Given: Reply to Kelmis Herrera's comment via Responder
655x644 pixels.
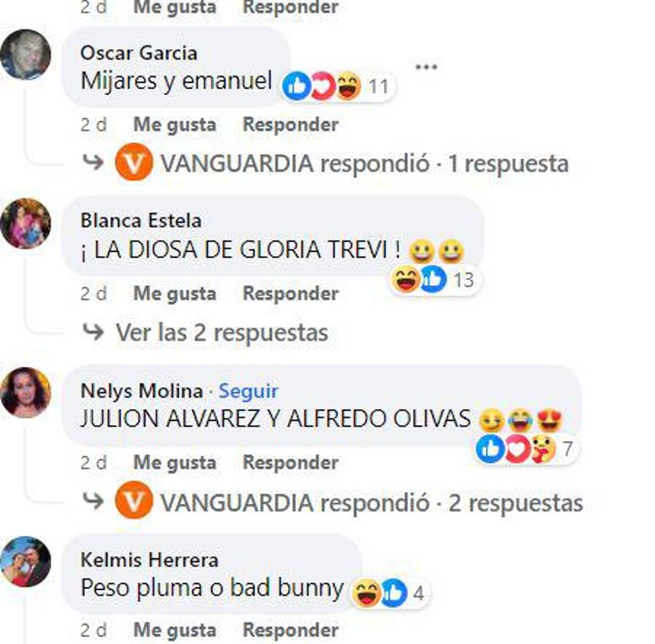Looking at the screenshot, I should click(291, 630).
